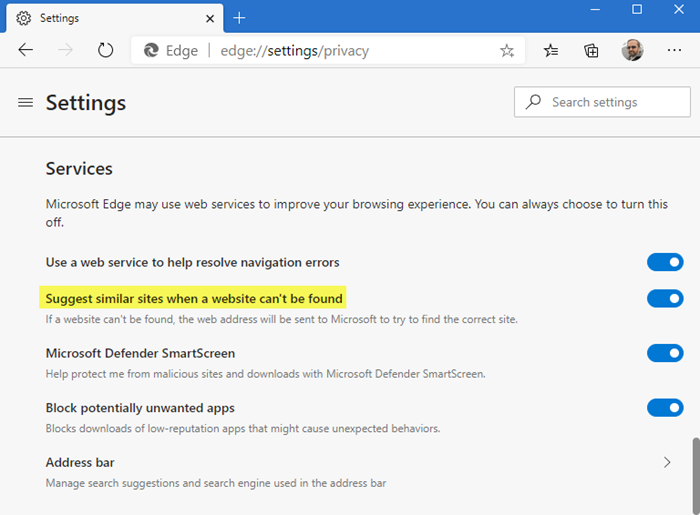The width and height of the screenshot is (700, 515).
Task: Click into Search settings field
Action: pyautogui.click(x=602, y=102)
